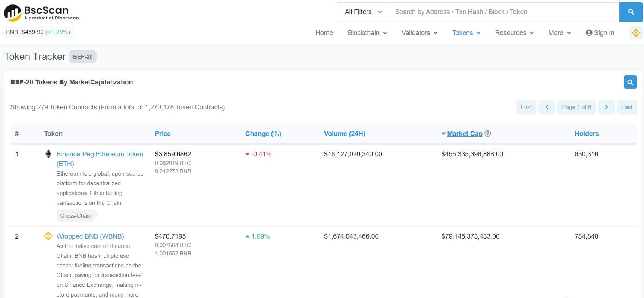Open the Resources navigation menu

tap(514, 33)
